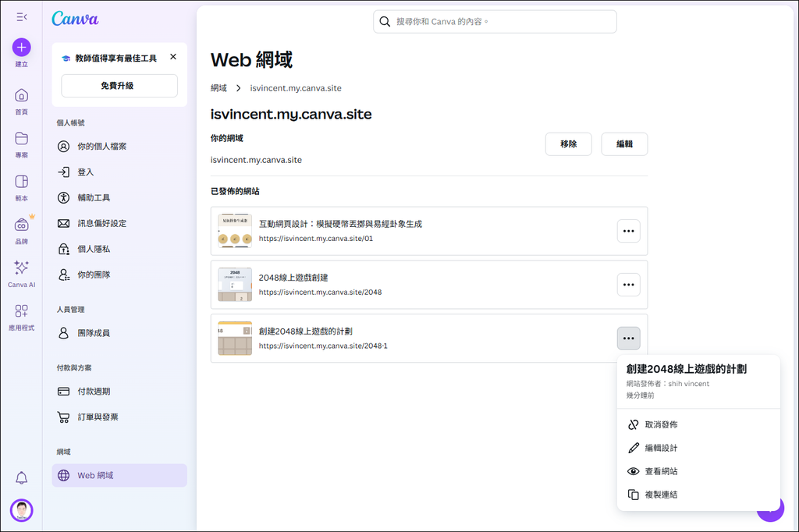Image resolution: width=799 pixels, height=532 pixels.
Task: Click the 移除 domain button
Action: (569, 144)
